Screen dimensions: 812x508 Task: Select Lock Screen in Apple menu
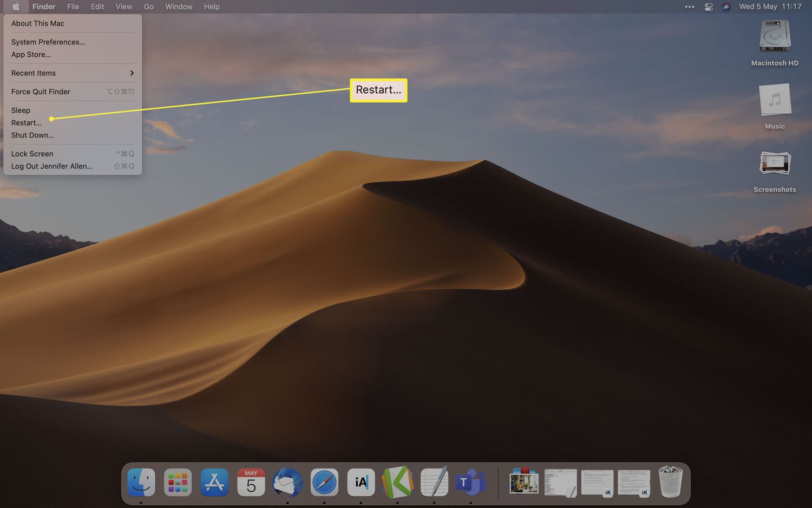(x=32, y=154)
